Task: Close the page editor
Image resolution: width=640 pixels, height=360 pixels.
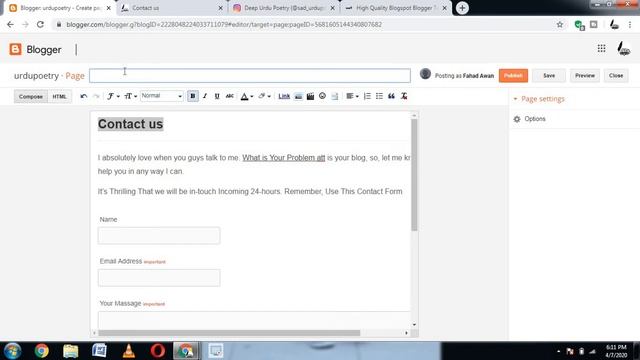Action: pos(616,76)
